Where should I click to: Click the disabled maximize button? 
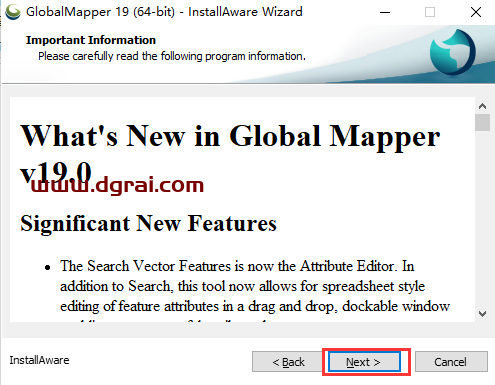[430, 12]
